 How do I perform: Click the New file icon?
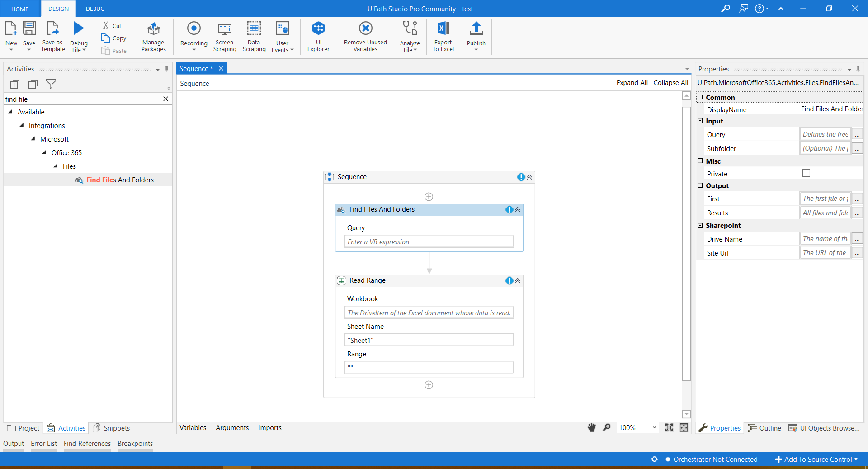(x=11, y=28)
